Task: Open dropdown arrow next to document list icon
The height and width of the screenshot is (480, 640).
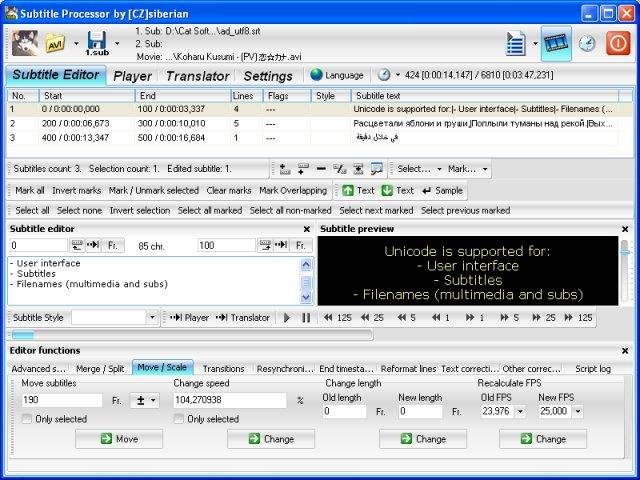Action: (x=535, y=44)
